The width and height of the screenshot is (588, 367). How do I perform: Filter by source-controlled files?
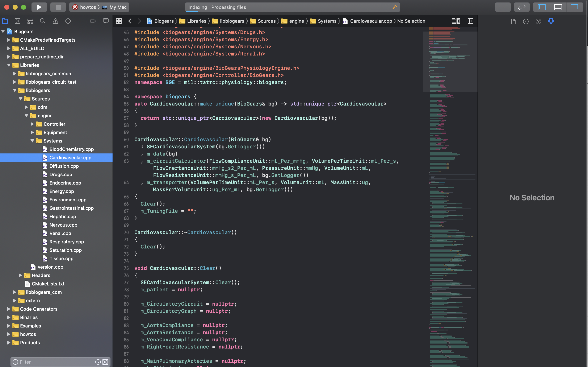tap(105, 362)
